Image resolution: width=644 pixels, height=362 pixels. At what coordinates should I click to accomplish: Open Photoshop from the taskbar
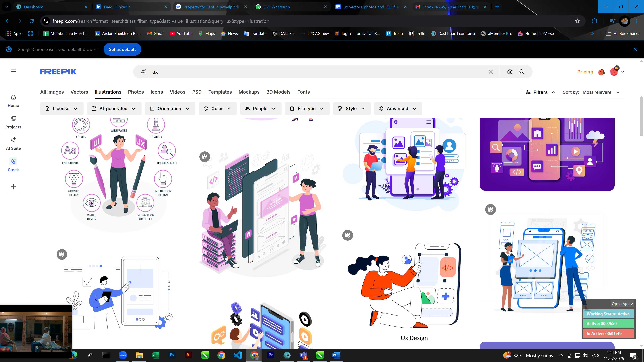coord(172,355)
